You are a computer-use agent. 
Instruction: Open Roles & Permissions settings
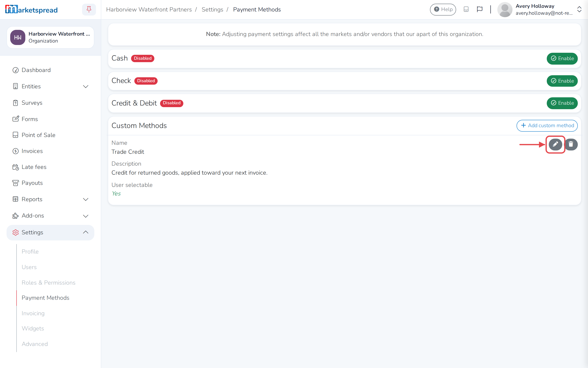(49, 283)
